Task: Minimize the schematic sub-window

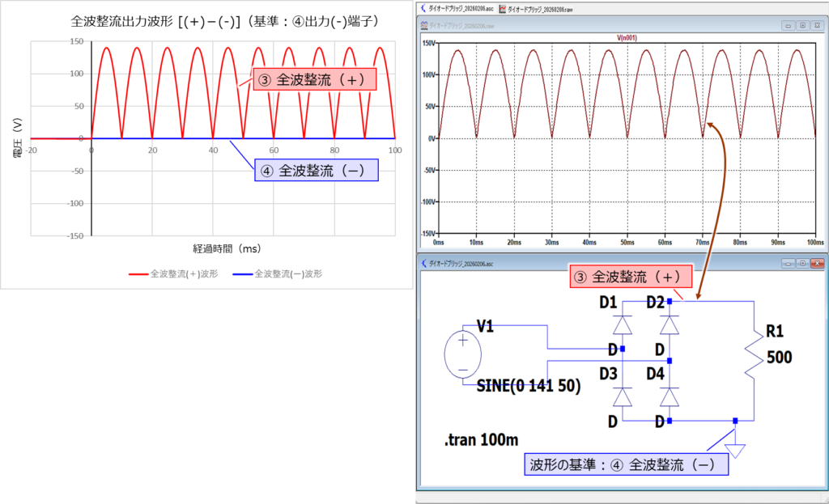Action: coord(789,263)
